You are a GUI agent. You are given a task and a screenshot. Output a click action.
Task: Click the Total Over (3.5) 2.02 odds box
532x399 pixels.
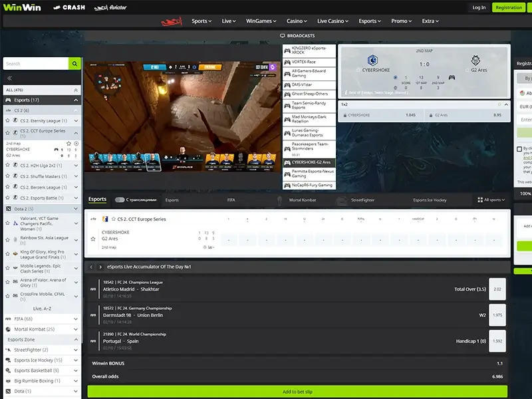pyautogui.click(x=497, y=289)
